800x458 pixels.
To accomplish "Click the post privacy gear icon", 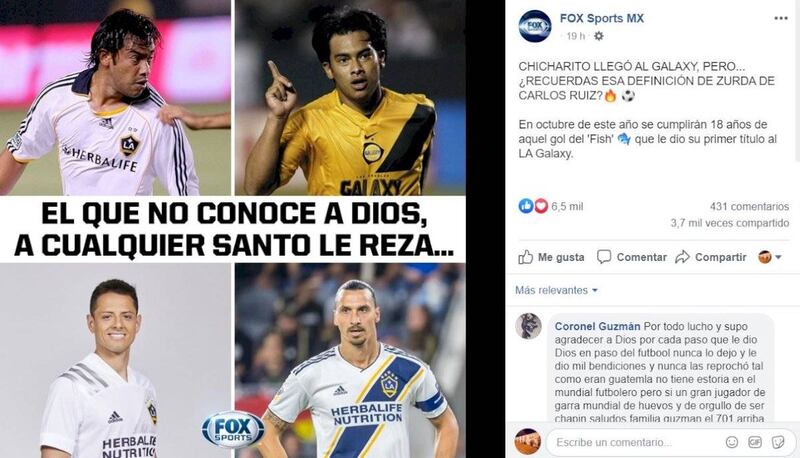I will pos(599,36).
